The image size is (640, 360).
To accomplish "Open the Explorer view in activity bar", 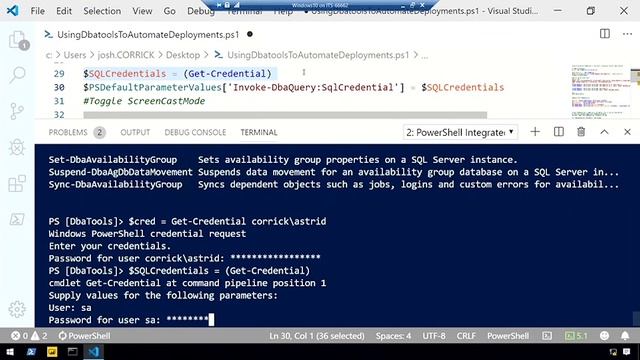I will click(17, 40).
